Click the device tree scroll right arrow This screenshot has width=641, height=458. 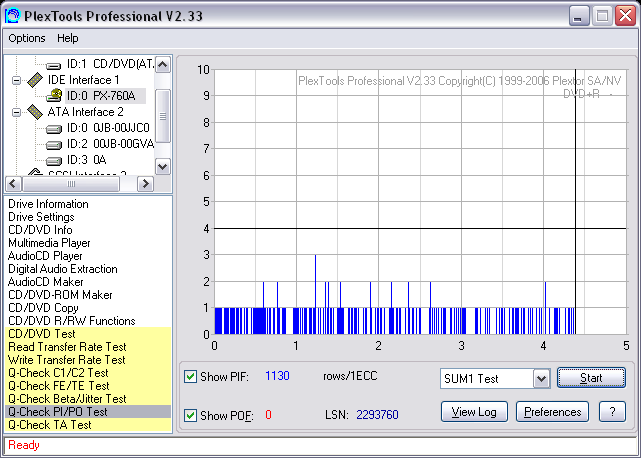pos(145,184)
